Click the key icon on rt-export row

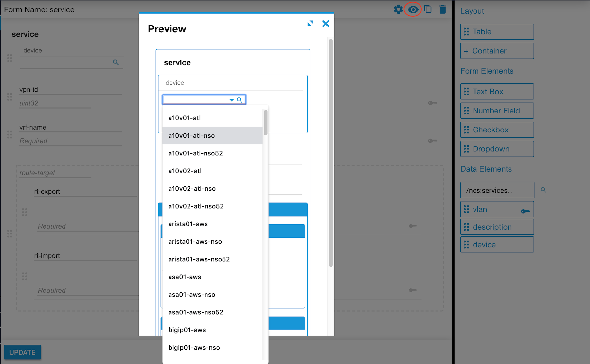click(x=413, y=226)
